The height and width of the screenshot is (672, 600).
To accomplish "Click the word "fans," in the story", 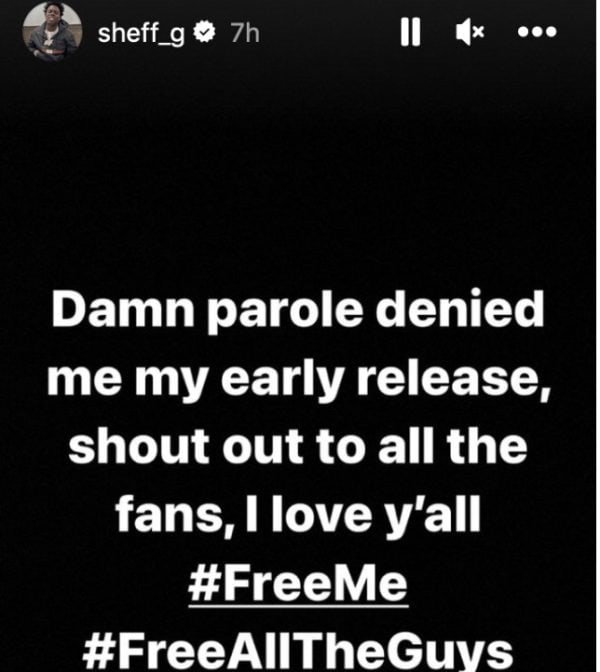I will click(x=175, y=514).
